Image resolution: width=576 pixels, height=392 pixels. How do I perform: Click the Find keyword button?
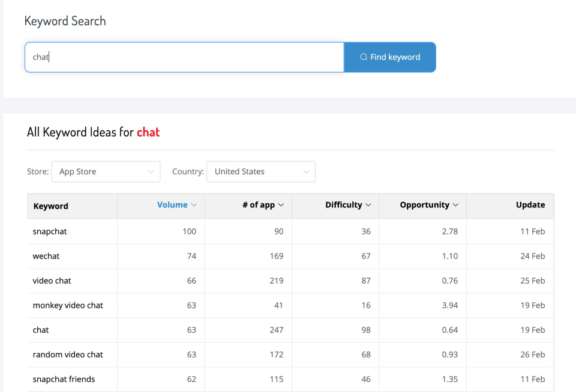390,58
